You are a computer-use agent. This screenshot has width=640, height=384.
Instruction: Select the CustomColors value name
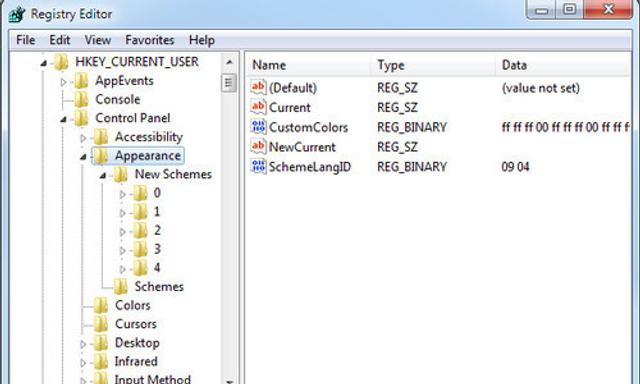(308, 127)
